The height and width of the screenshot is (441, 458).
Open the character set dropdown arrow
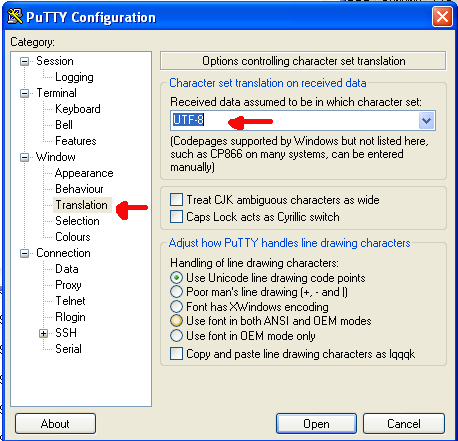tap(427, 121)
